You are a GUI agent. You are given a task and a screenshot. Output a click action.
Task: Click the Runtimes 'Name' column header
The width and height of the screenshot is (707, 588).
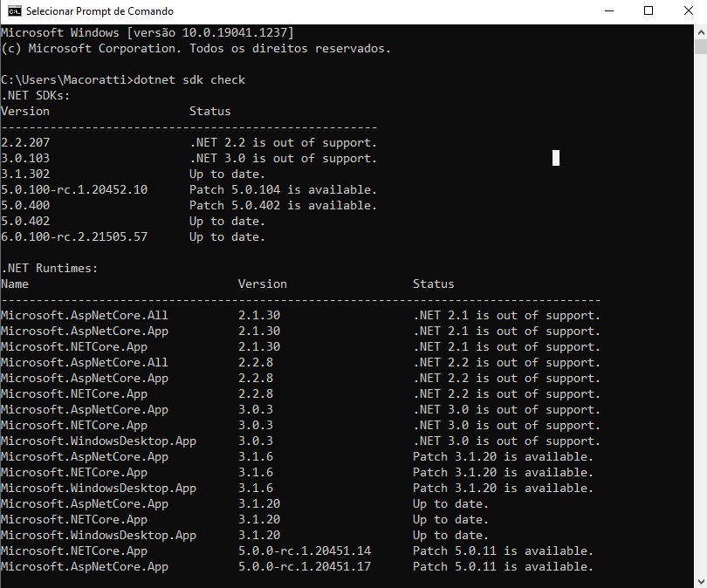coord(15,284)
